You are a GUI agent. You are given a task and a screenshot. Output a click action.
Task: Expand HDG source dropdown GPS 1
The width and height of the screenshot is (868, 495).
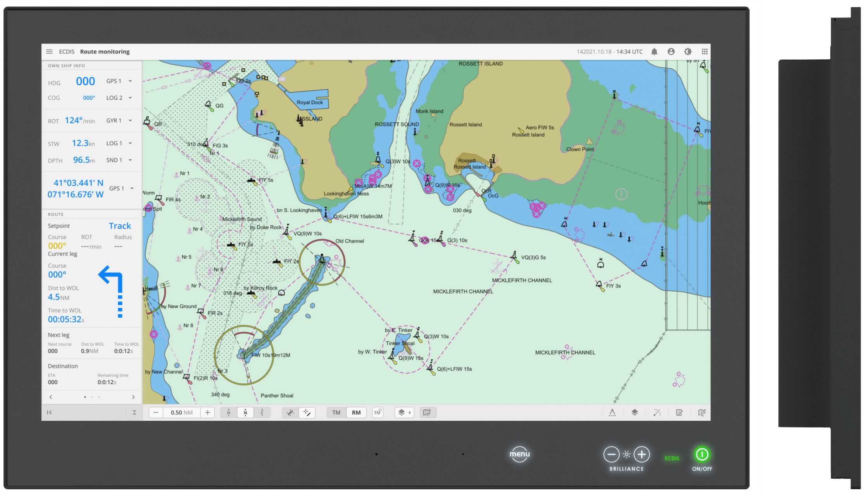click(x=119, y=81)
